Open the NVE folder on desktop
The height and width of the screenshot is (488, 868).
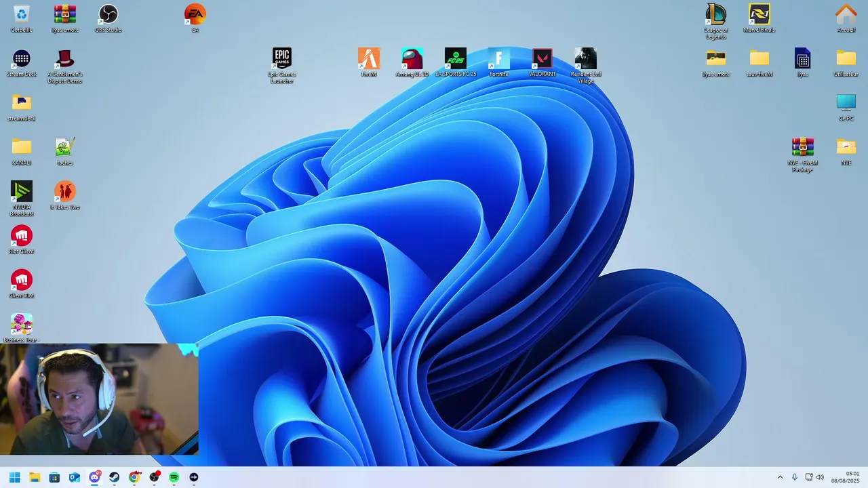point(846,146)
